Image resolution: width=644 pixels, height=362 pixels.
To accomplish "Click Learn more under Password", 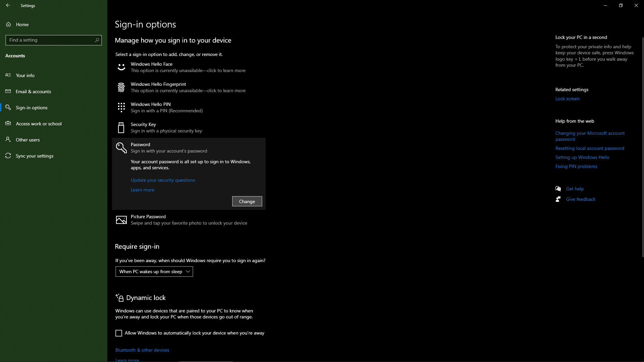I will coord(143,190).
